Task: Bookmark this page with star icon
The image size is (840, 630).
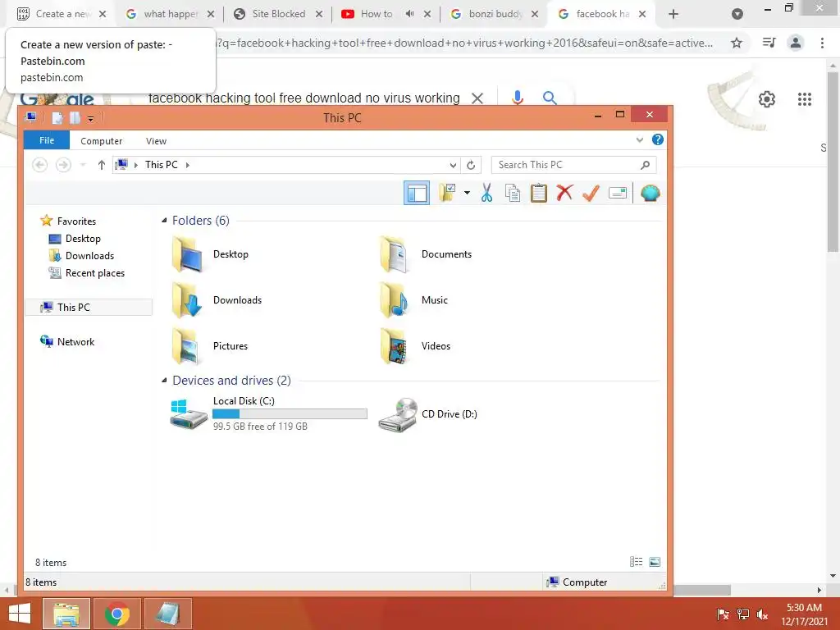Action: [737, 43]
